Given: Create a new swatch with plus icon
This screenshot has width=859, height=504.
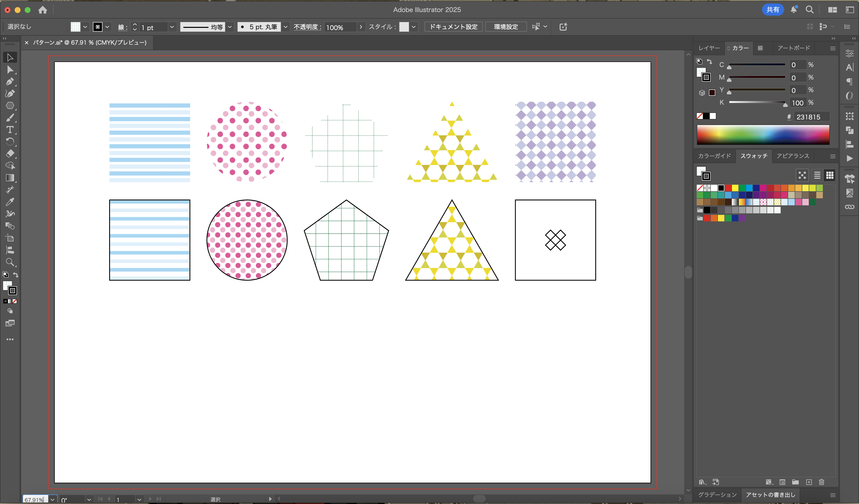Looking at the screenshot, I should [x=809, y=482].
